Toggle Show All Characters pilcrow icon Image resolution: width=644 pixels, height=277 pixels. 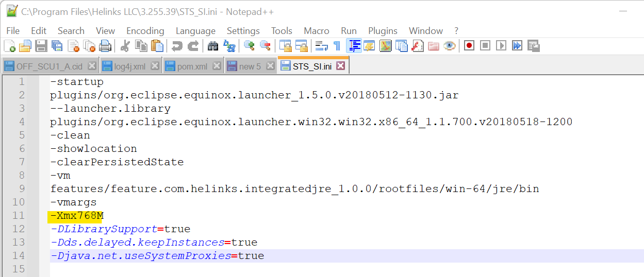point(337,46)
